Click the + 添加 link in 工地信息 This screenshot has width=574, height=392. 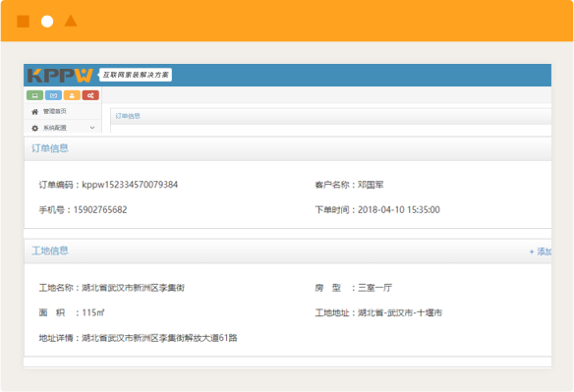pos(541,252)
